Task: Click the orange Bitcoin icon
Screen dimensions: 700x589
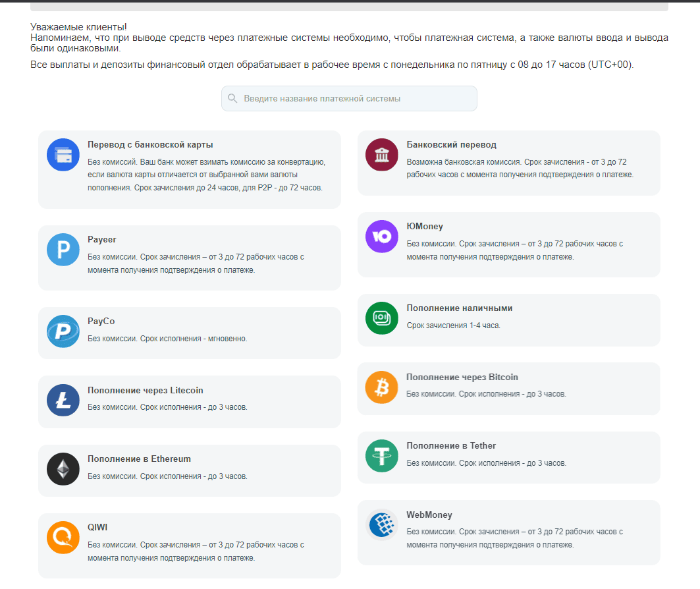Action: pos(382,387)
